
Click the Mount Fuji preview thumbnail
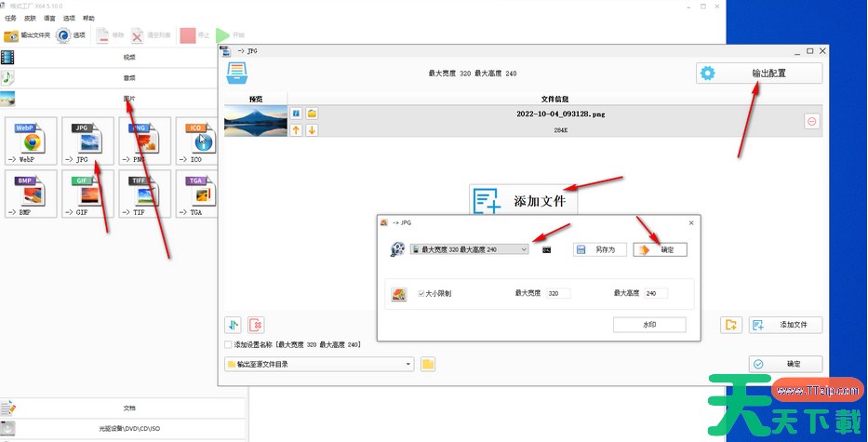point(256,121)
